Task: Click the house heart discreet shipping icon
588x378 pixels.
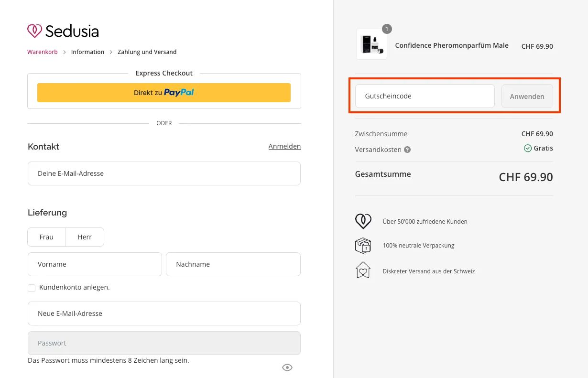Action: 363,270
